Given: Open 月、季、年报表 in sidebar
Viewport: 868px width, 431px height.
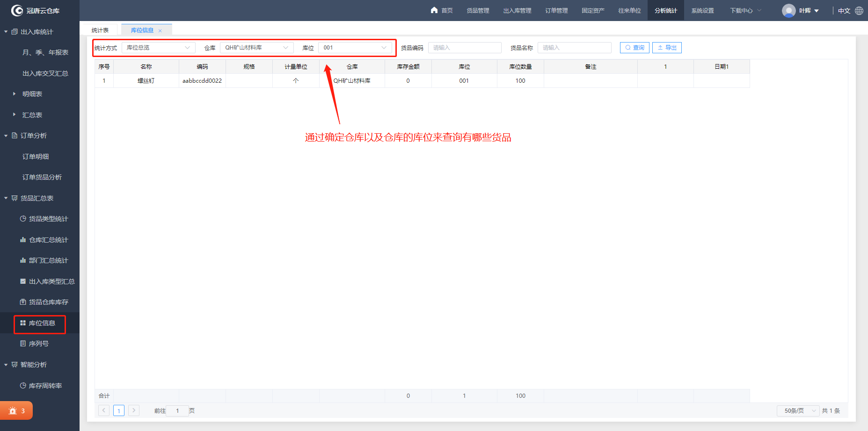Looking at the screenshot, I should click(x=45, y=52).
